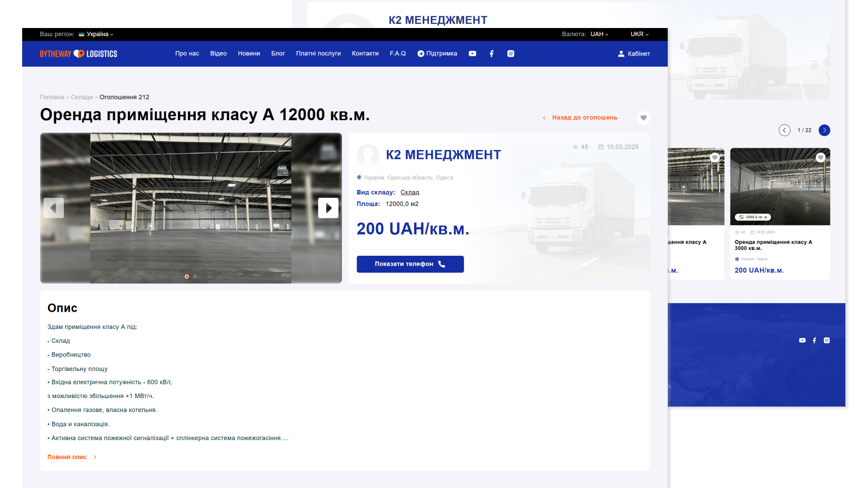This screenshot has width=868, height=488.
Task: Open the ByTheWay Logistics logo homepage
Action: pos(78,54)
